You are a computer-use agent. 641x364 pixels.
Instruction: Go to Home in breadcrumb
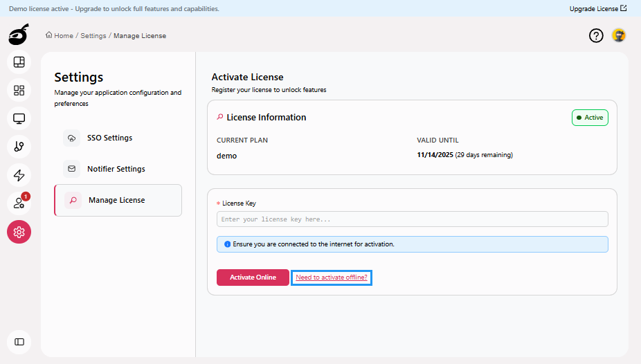click(64, 35)
